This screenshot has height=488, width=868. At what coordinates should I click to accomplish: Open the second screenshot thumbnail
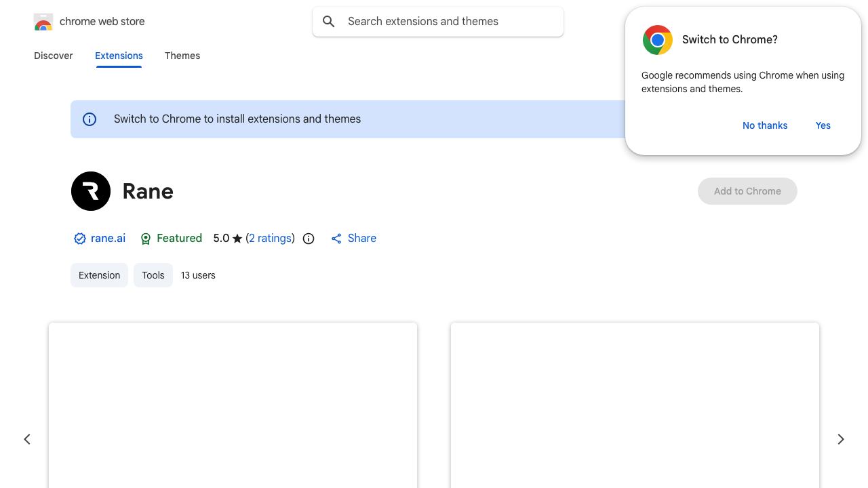tap(635, 405)
